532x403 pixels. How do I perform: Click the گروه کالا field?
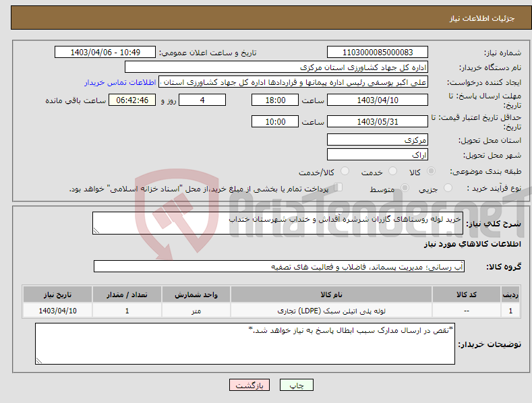click(279, 266)
